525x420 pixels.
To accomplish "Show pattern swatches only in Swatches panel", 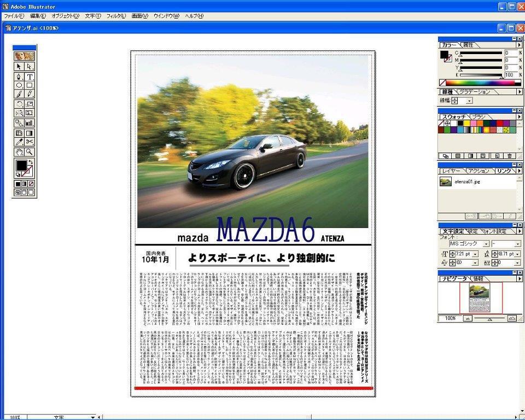I will coord(483,156).
